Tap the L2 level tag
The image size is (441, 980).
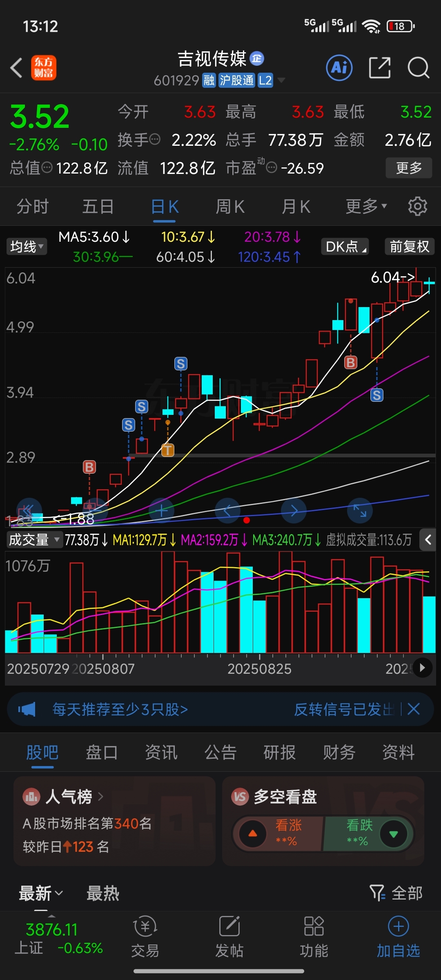265,80
